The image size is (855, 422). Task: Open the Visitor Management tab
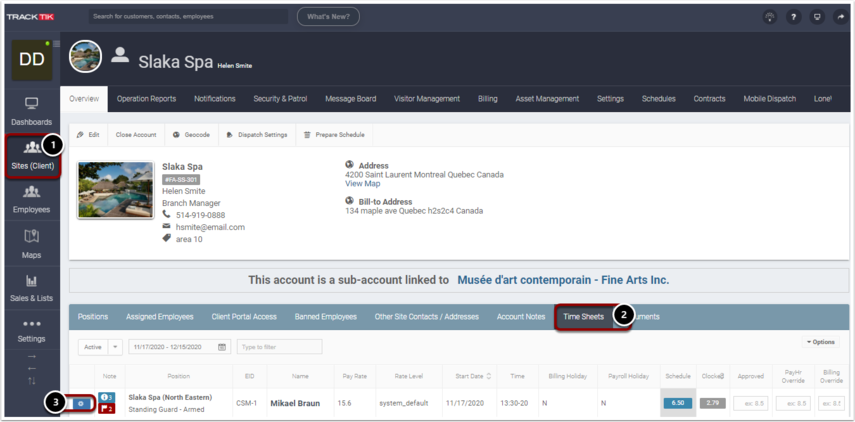427,99
